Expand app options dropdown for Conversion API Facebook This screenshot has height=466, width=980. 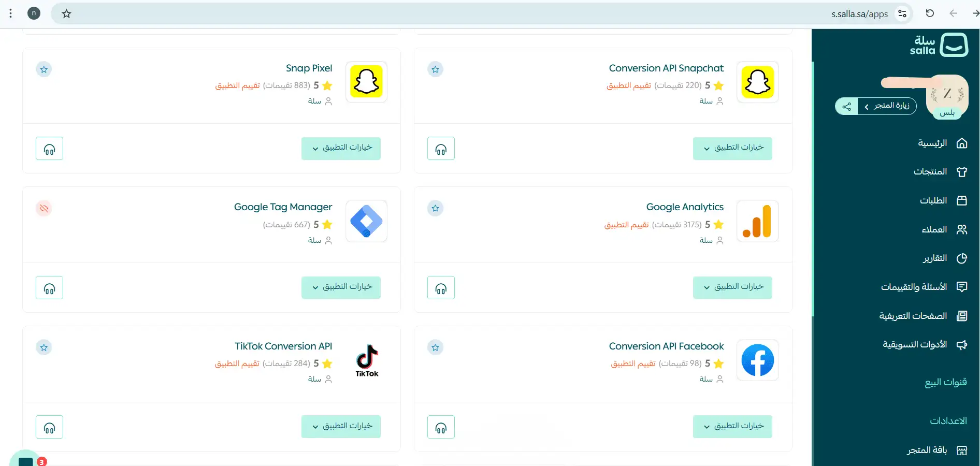click(732, 426)
